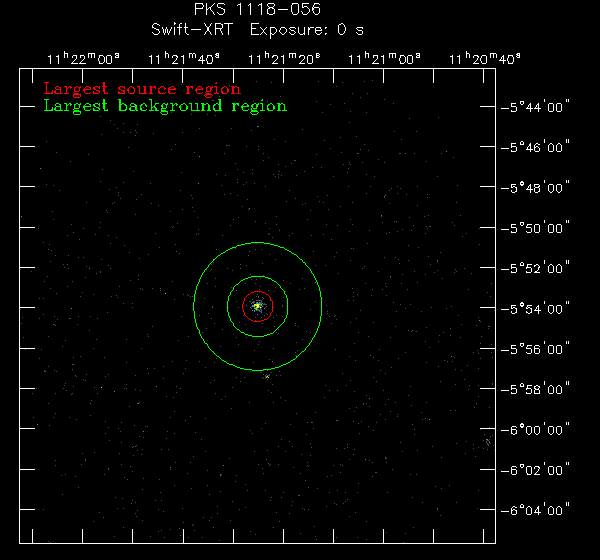This screenshot has height=560, width=600.
Task: Click the declination label -5°56'00"
Action: coord(535,349)
